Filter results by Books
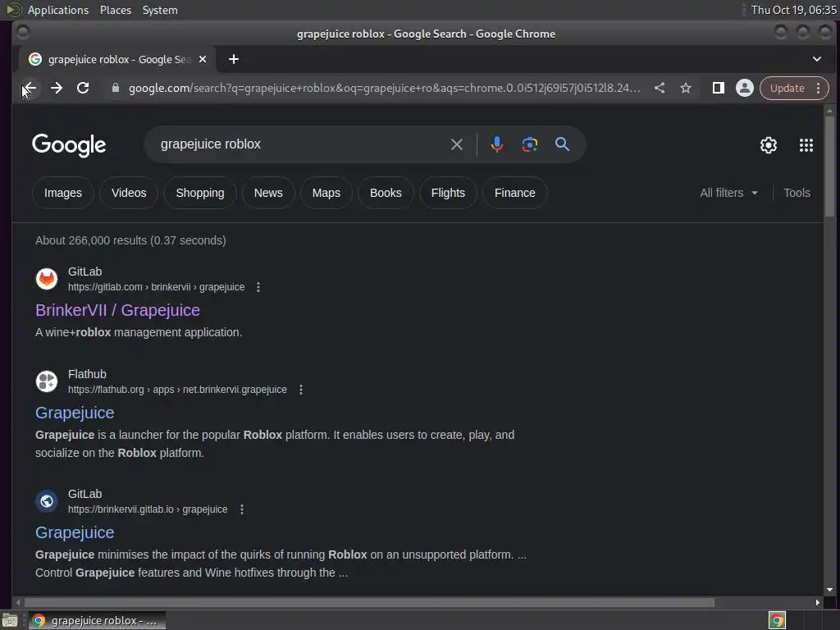The height and width of the screenshot is (630, 840). [x=386, y=193]
